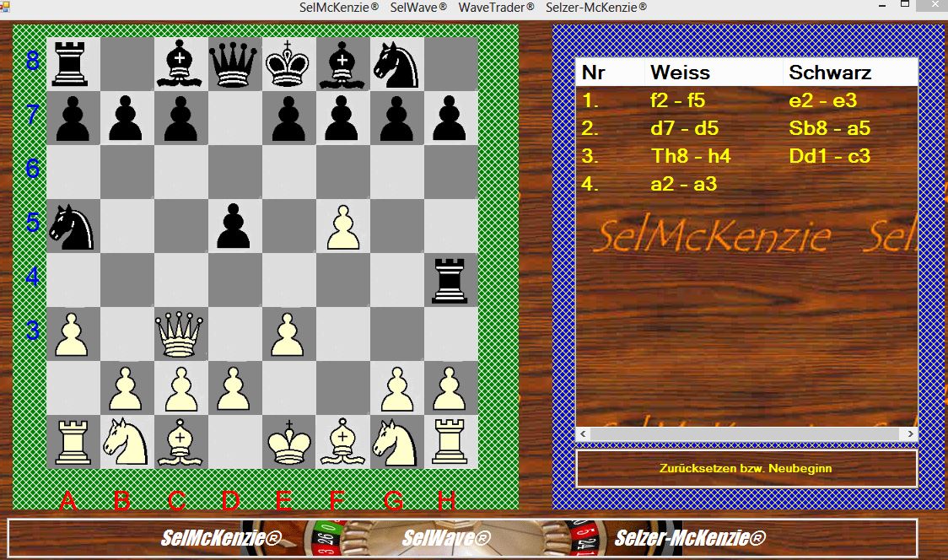Select the white rook on h1
This screenshot has width=948, height=560.
point(450,442)
